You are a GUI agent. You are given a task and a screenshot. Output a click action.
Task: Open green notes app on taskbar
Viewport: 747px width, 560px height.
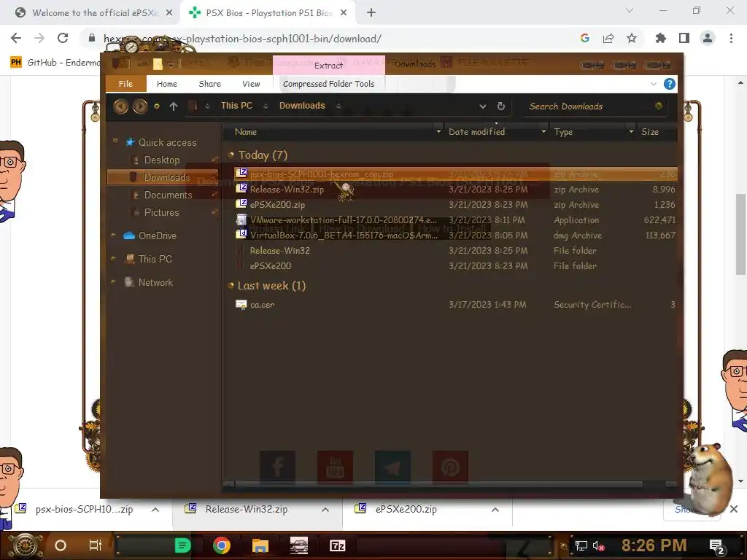(182, 545)
